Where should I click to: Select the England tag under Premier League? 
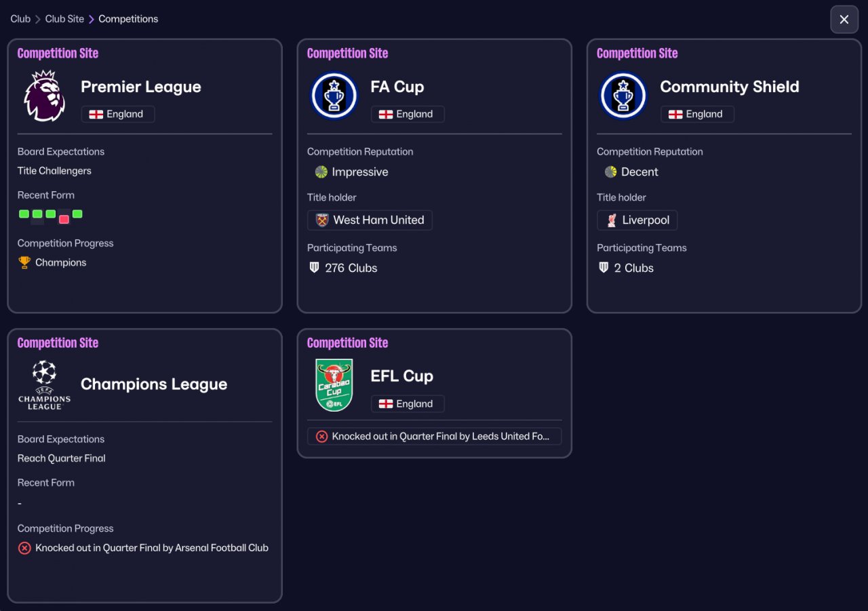(118, 115)
